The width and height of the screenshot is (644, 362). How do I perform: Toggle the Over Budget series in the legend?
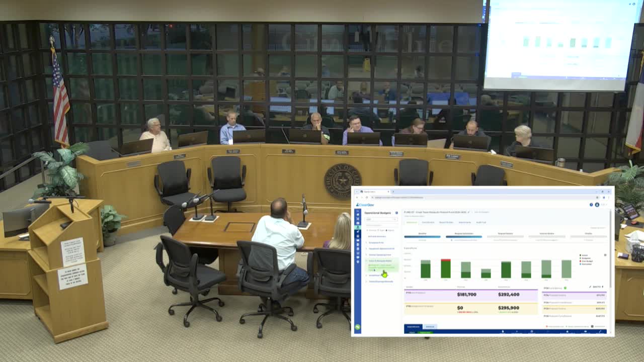[586, 261]
